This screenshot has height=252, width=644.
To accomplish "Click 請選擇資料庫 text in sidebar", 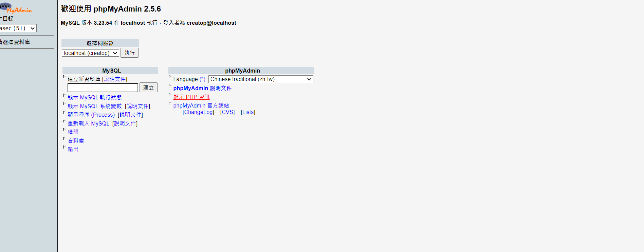I will 15,42.
